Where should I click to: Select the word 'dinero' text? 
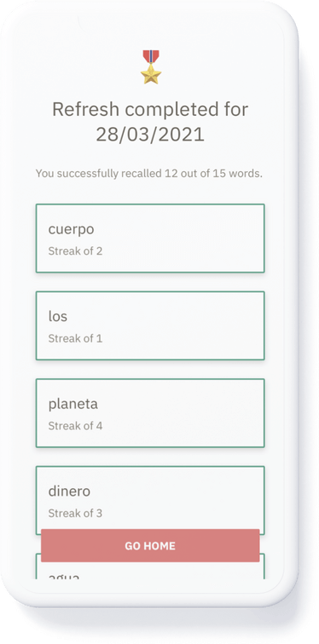coord(69,492)
